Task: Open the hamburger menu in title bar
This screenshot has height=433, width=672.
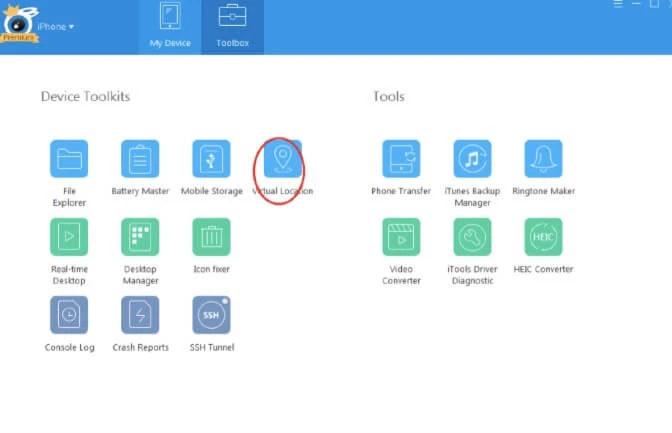Action: [618, 4]
